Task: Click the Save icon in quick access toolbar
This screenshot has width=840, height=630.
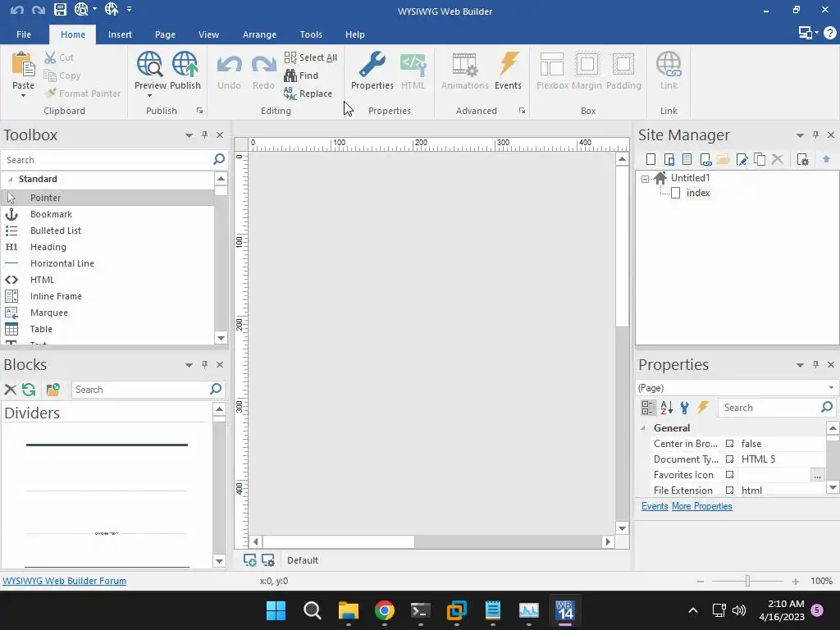Action: coord(60,9)
